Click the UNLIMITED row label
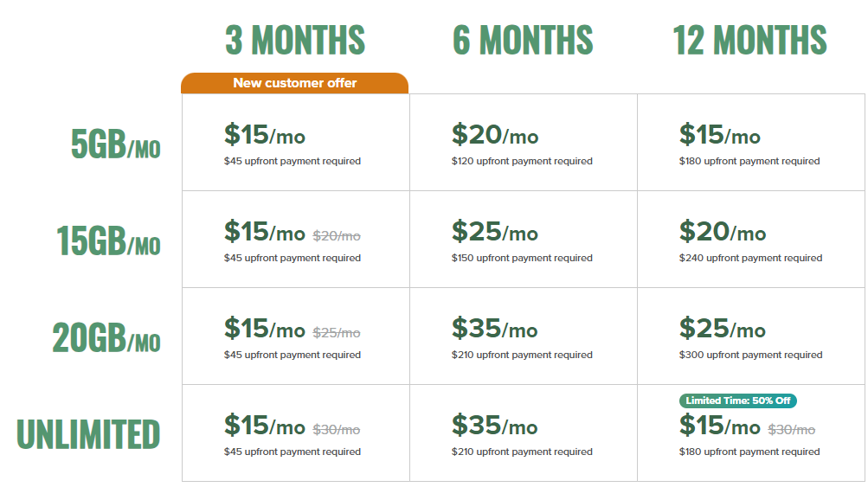 click(88, 434)
